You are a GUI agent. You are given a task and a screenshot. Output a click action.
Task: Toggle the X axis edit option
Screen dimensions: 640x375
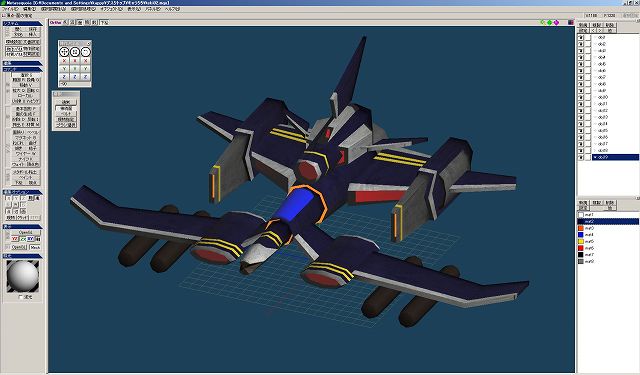point(8,198)
